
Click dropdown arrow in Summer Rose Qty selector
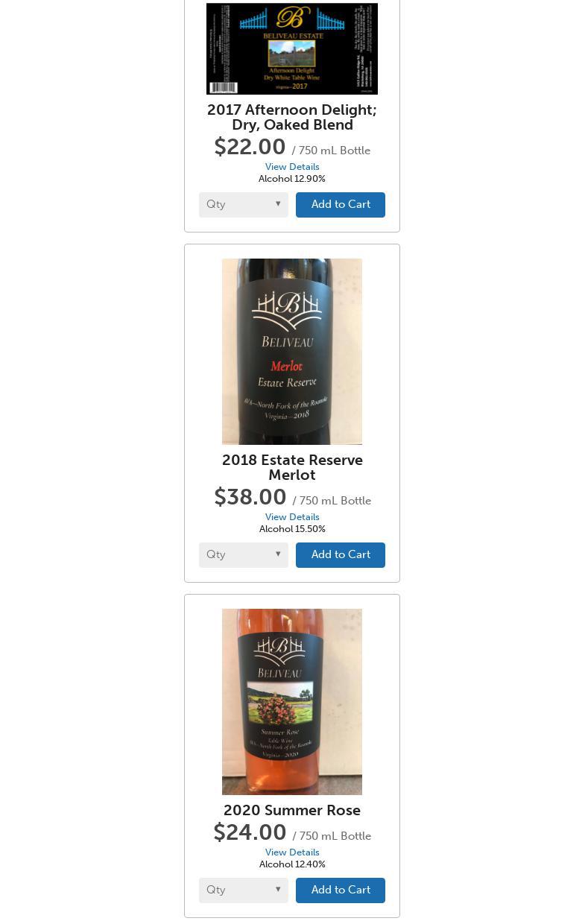[278, 890]
